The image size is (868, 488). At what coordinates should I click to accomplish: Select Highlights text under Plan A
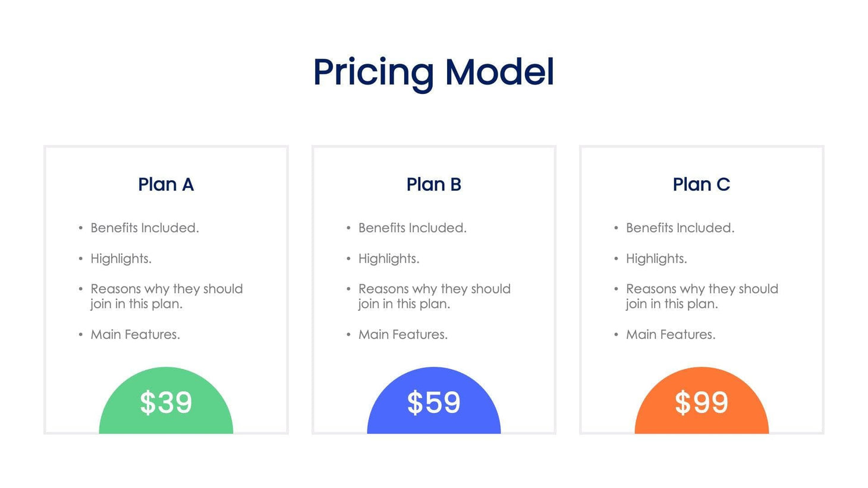121,259
